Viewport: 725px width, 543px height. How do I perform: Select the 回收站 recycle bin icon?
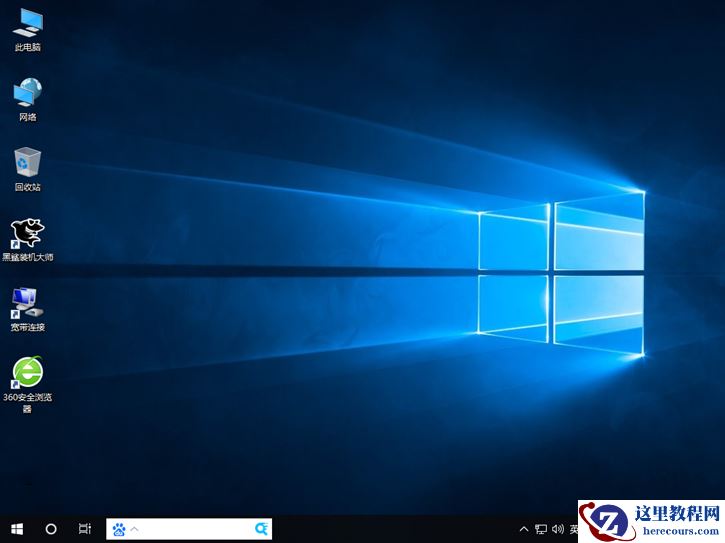pos(28,169)
